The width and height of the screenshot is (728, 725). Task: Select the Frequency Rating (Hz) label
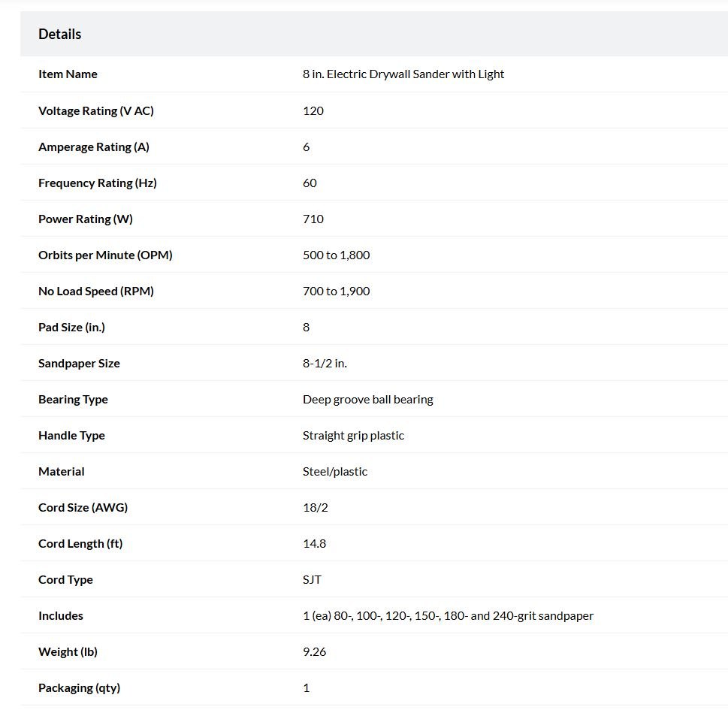(x=98, y=183)
